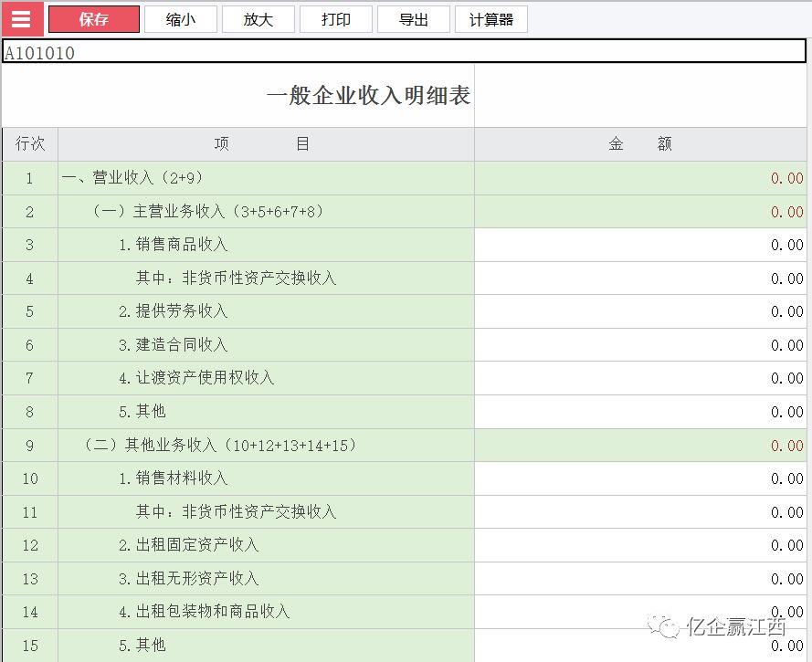Screen dimensions: 812x662
Task: Select amount cell for row 8 其他
Action: (x=640, y=412)
